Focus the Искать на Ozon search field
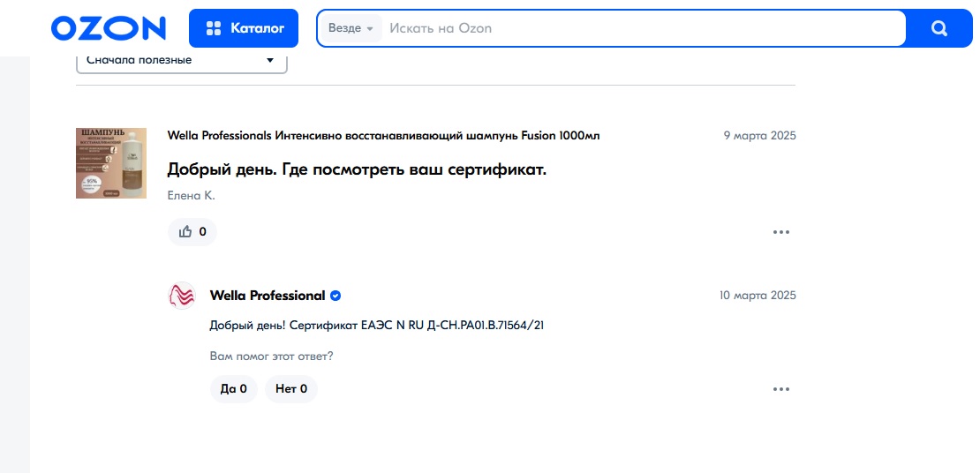The image size is (980, 473). [x=644, y=28]
